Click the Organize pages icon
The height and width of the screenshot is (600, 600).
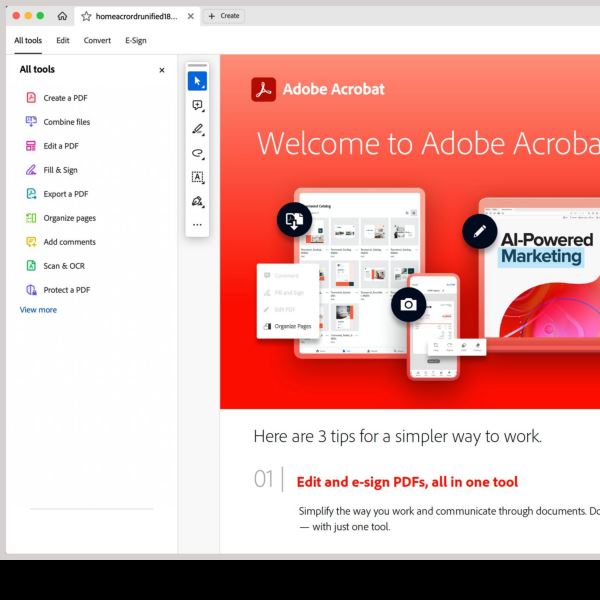pyautogui.click(x=31, y=218)
